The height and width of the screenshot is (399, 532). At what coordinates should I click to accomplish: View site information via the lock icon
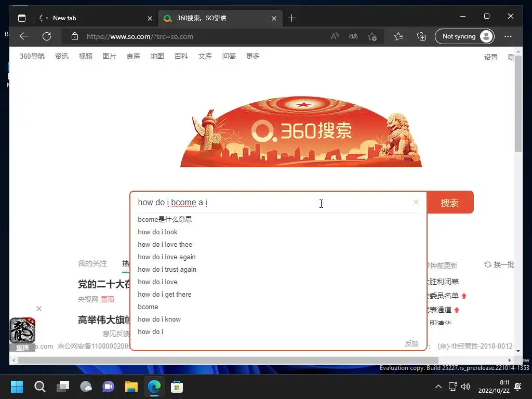pos(75,36)
